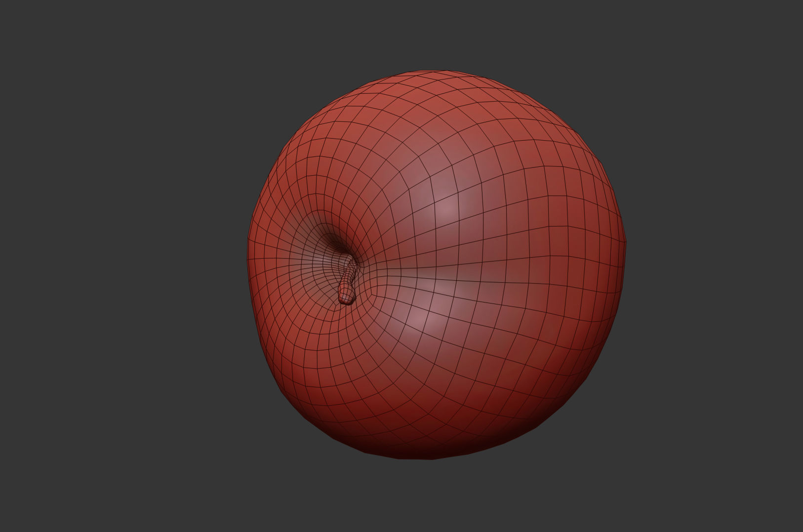Click the red apple mesh body

click(x=437, y=265)
